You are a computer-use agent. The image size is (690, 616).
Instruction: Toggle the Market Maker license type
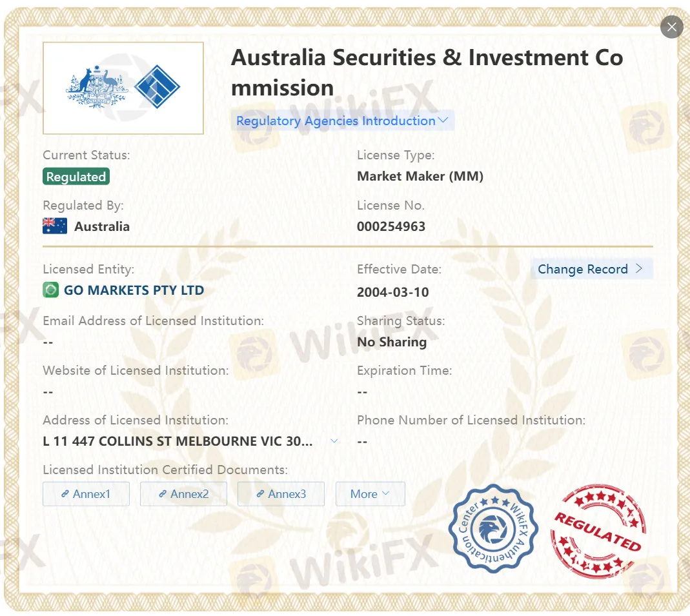tap(419, 175)
